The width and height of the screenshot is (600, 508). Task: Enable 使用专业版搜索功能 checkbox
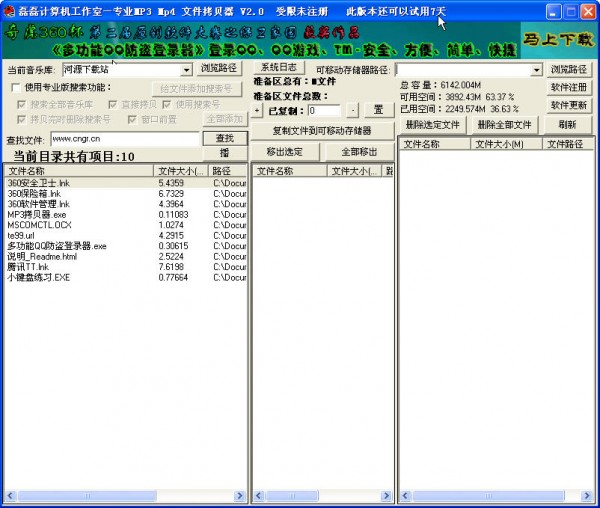coord(16,88)
